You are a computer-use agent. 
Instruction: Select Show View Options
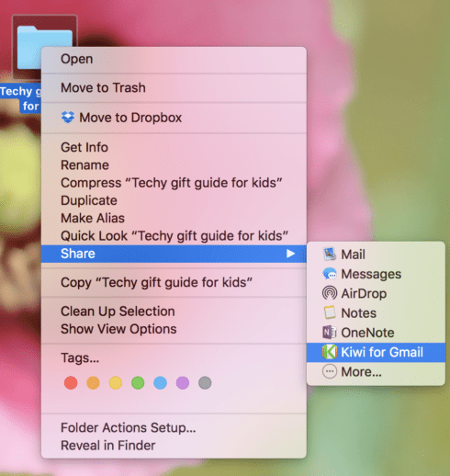[x=174, y=329]
